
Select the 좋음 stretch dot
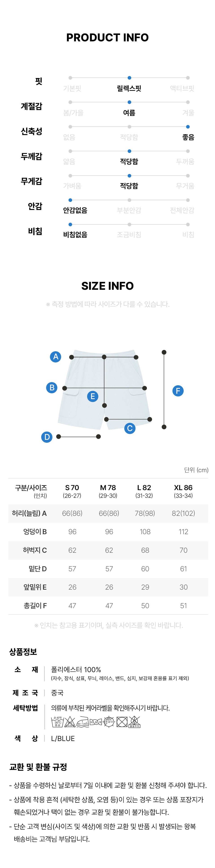point(188,127)
